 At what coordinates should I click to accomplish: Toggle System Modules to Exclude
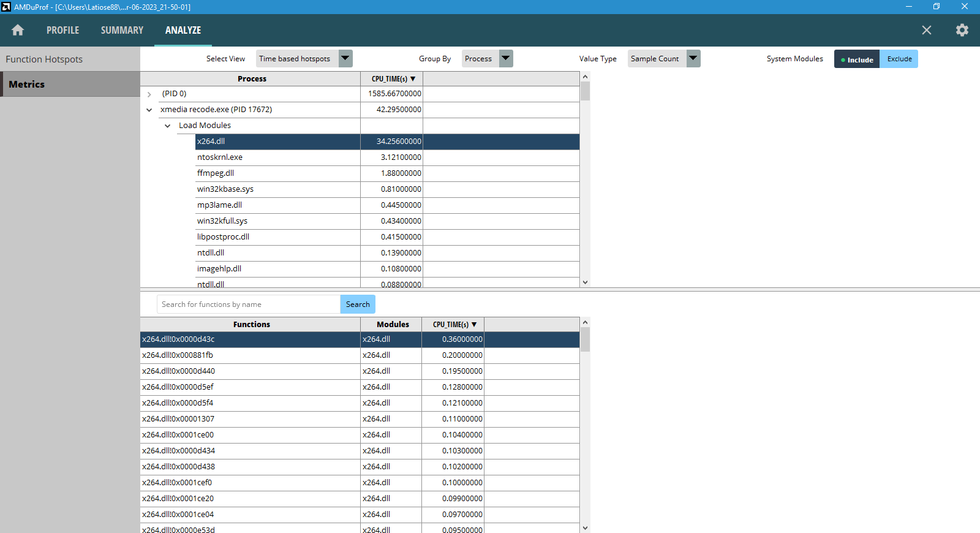pyautogui.click(x=899, y=59)
